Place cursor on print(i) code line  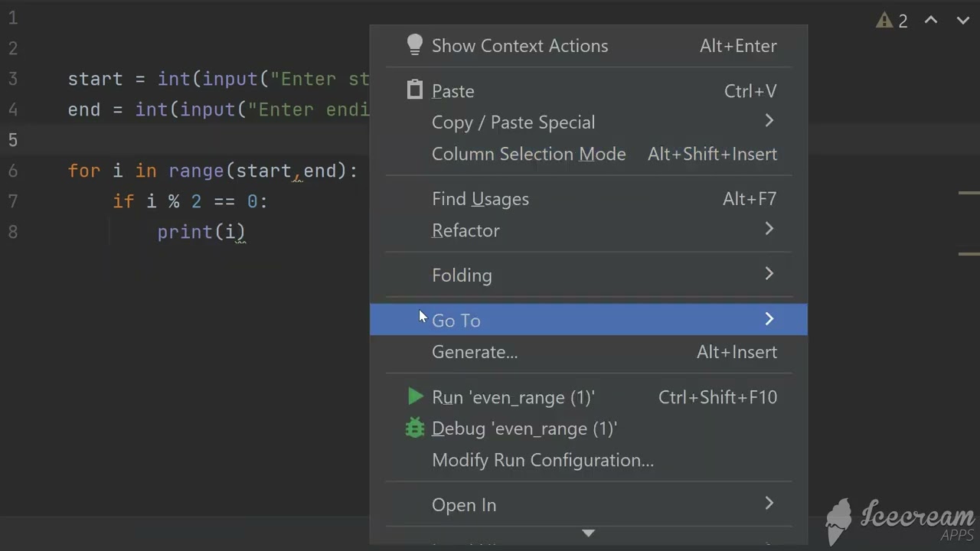click(201, 232)
